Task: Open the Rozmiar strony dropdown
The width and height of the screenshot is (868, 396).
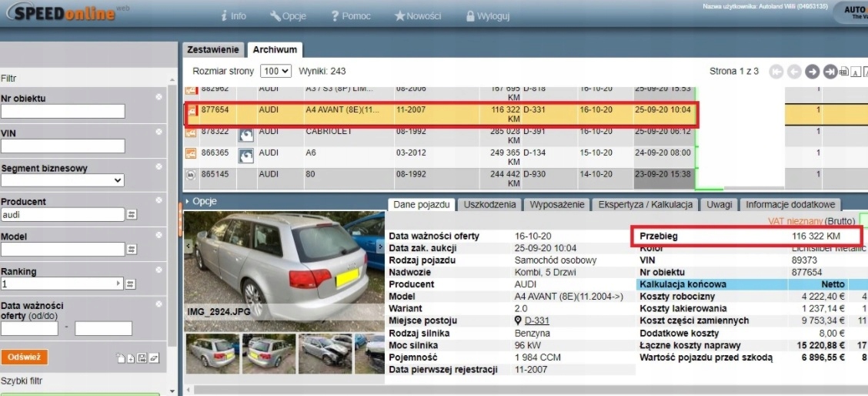Action: click(x=276, y=71)
